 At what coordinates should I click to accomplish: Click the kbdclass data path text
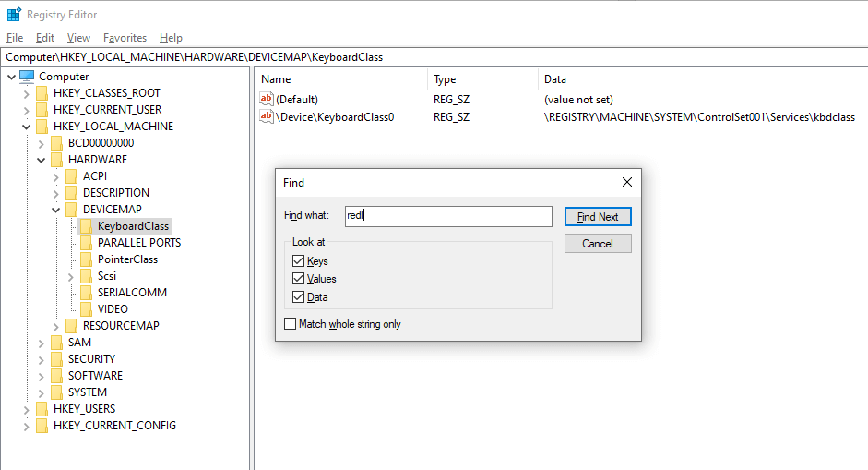[699, 117]
